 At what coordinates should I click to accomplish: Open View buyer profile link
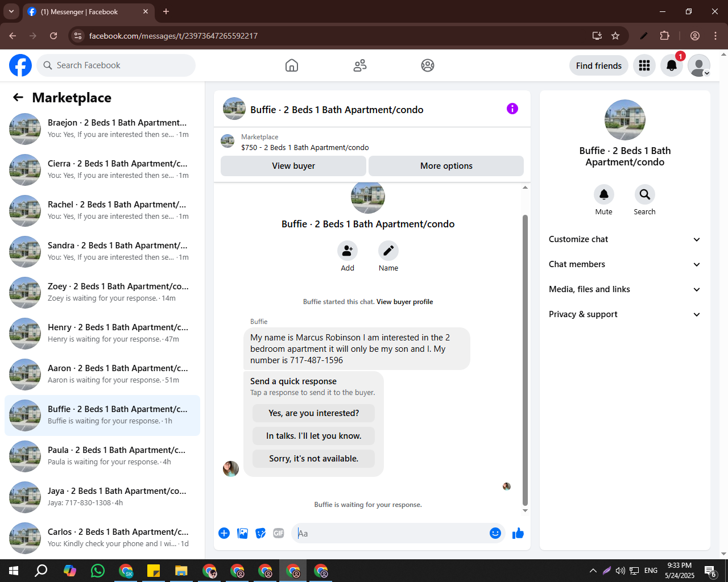click(404, 302)
